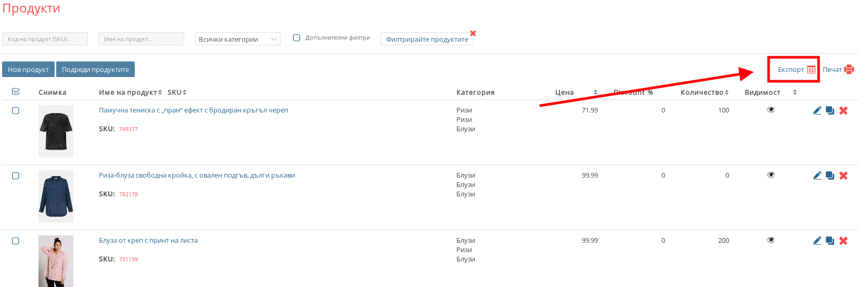Click the Нов продукт button
This screenshot has width=868, height=287.
(28, 69)
